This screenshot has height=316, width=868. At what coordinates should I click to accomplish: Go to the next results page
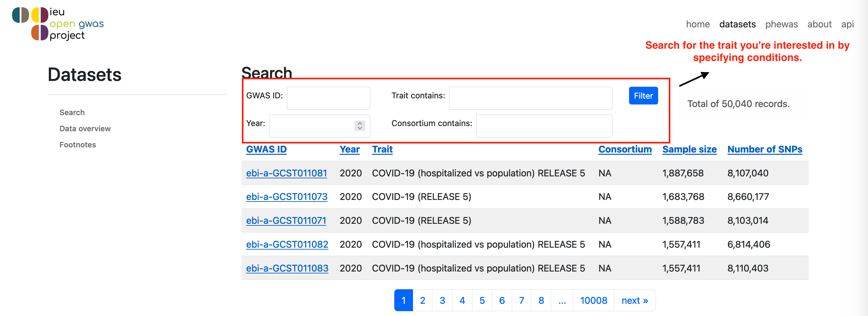pos(635,300)
